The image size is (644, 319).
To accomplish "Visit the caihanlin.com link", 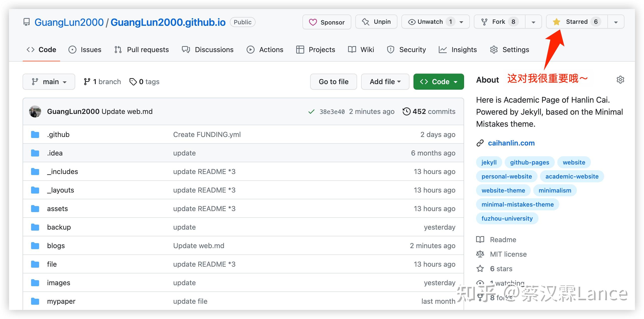I will coord(511,143).
